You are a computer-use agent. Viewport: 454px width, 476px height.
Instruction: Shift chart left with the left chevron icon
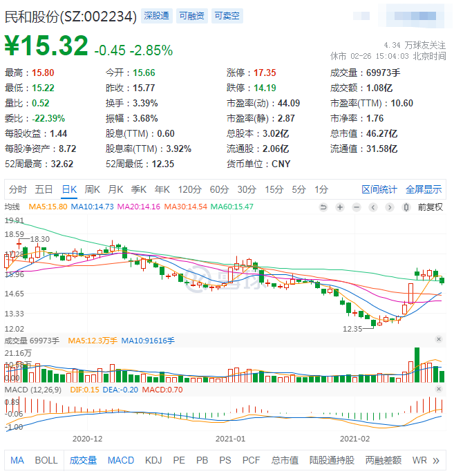click(x=373, y=207)
